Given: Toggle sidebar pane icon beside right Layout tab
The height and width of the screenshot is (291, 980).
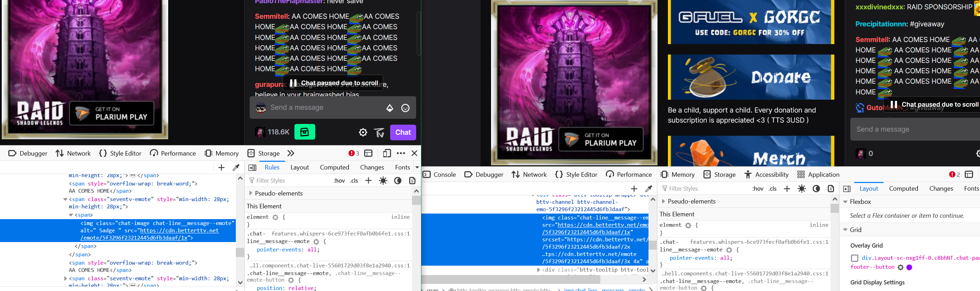Looking at the screenshot, I should click(847, 189).
